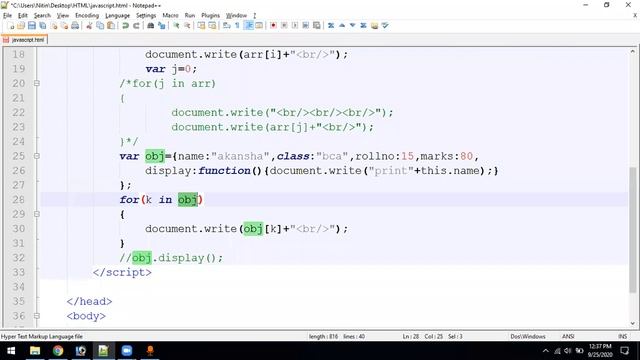Screen dimensions: 640x360
Task: Open the Language menu
Action: pos(118,16)
